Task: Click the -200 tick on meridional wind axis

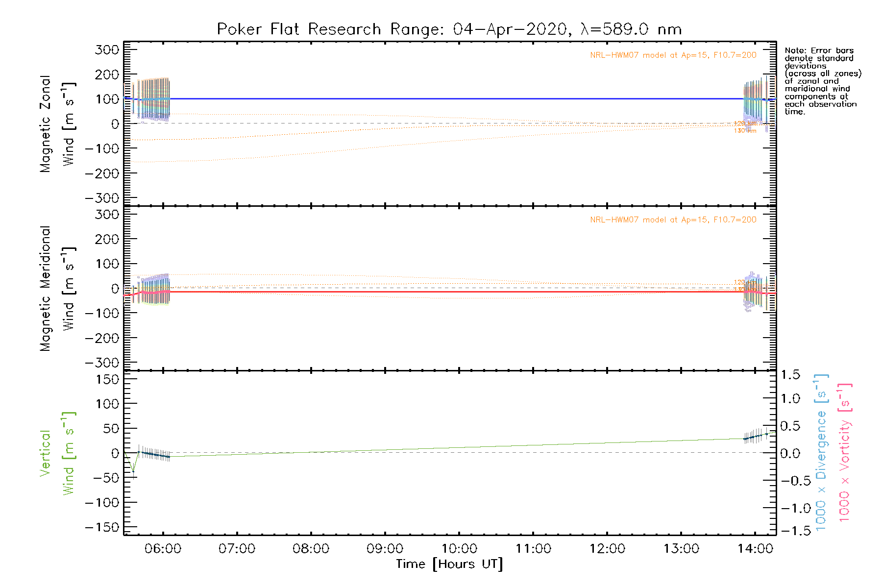Action: pos(102,338)
